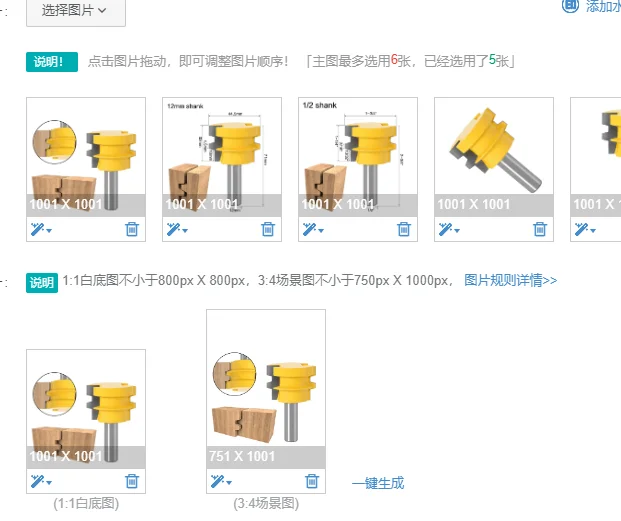Screen dimensions: 621x521
Task: Click 一键生成 to auto-generate
Action: [378, 483]
